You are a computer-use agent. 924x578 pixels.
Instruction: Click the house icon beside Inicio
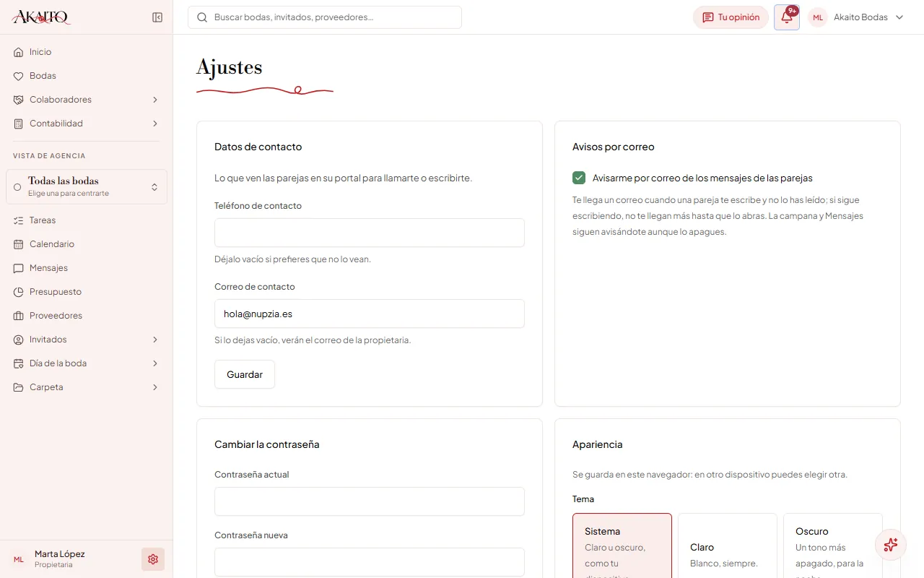point(19,52)
